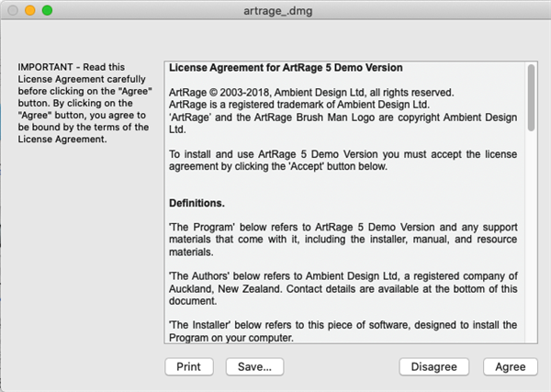Click the Agree button
This screenshot has width=551, height=392.
[511, 366]
